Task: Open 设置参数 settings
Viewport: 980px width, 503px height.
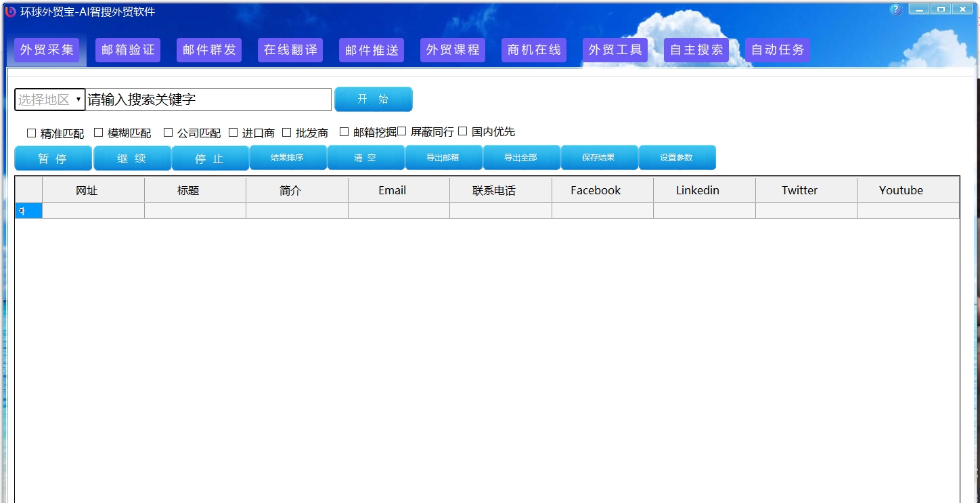Action: point(677,157)
